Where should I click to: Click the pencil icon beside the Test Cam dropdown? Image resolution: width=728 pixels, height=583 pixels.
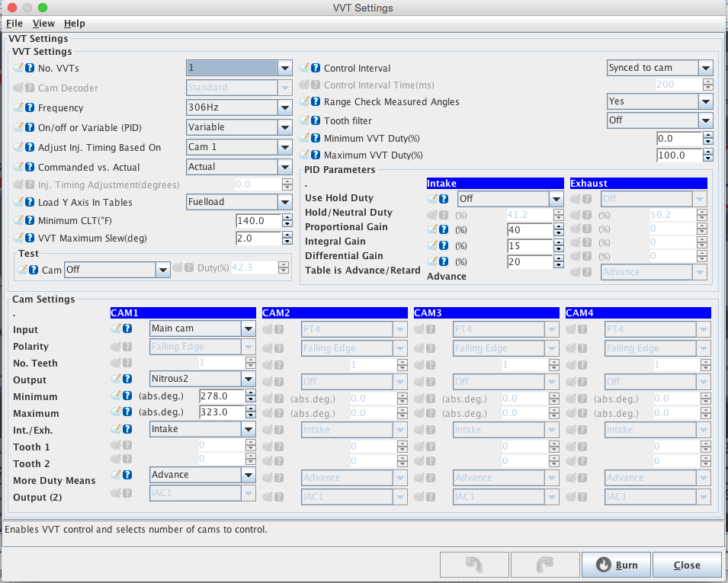click(x=23, y=269)
